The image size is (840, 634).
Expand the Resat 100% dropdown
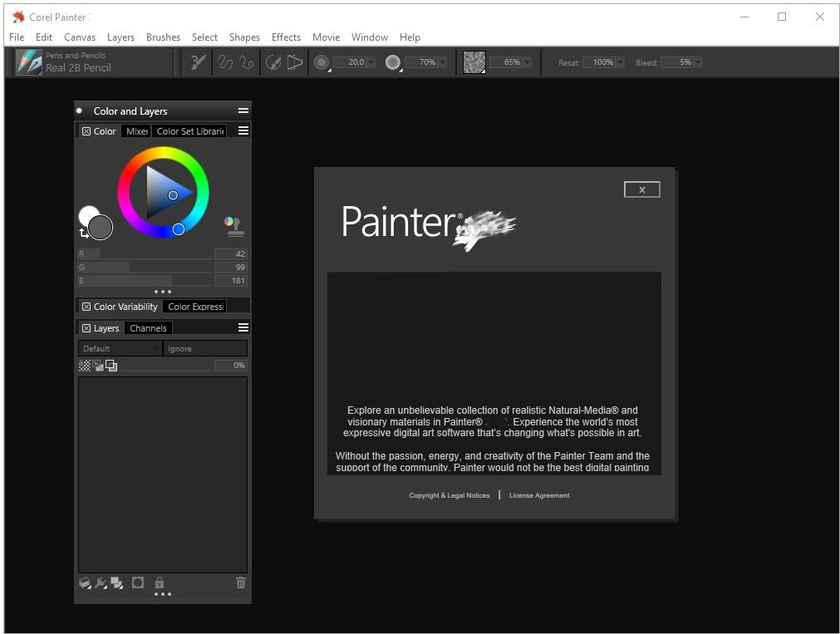point(620,62)
